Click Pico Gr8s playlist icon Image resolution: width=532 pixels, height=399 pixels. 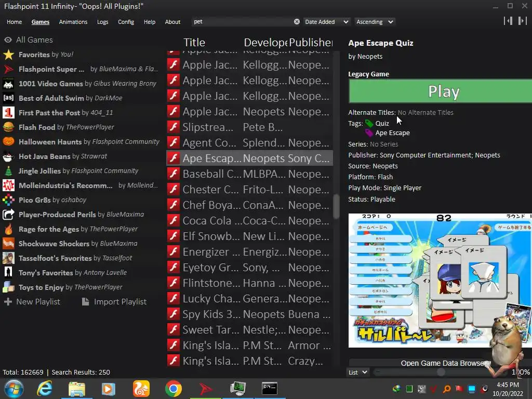[8, 200]
